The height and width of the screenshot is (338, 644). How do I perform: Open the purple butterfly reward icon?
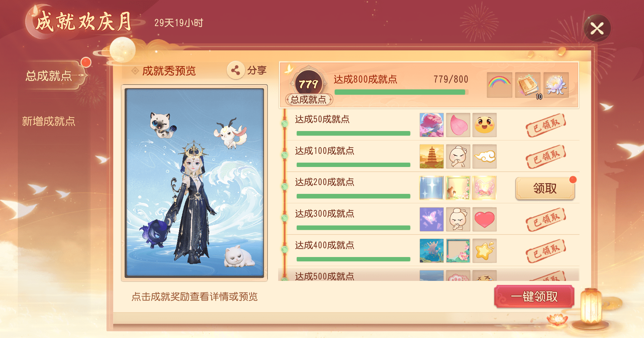click(432, 219)
